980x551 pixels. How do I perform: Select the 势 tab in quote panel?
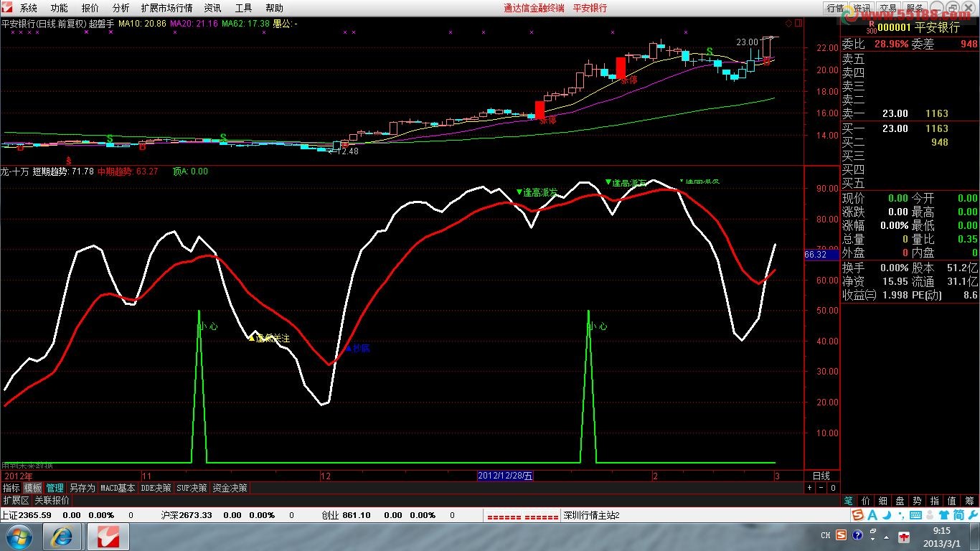pos(918,501)
